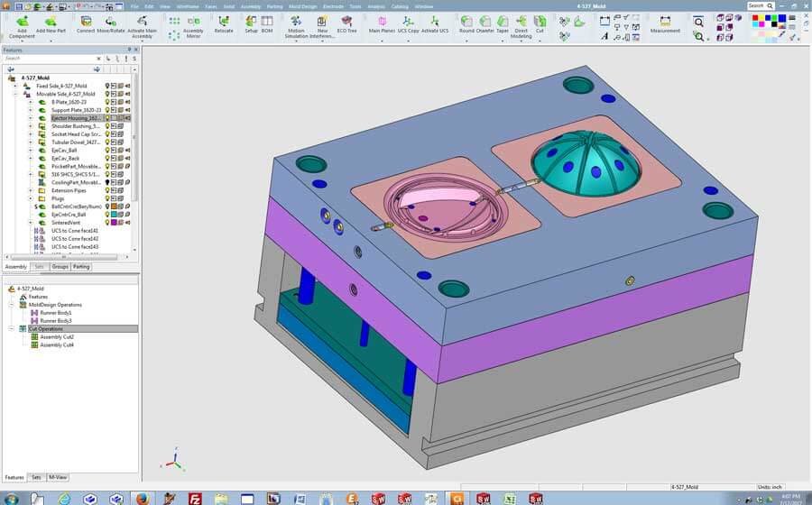Toggle visibility lightbulb for EjeCav_Ball

[108, 151]
